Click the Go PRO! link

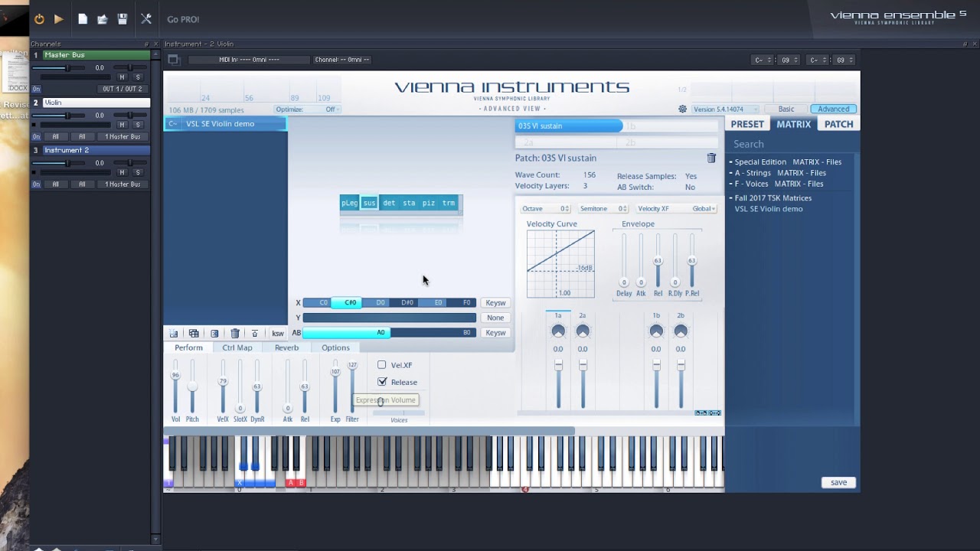[183, 19]
